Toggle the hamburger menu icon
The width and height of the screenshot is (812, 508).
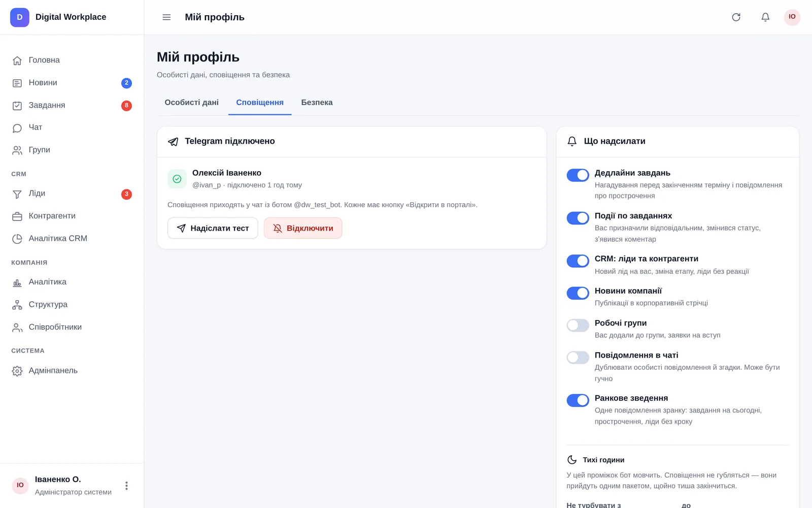pos(166,17)
